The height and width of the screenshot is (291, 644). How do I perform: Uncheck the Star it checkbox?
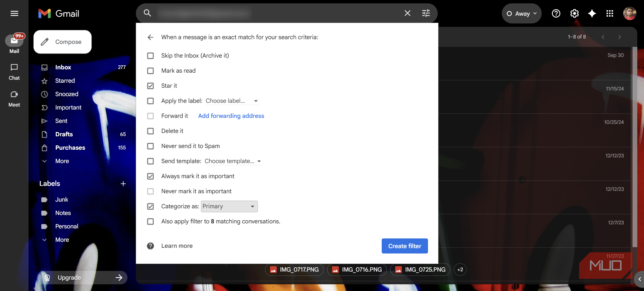coord(151,86)
